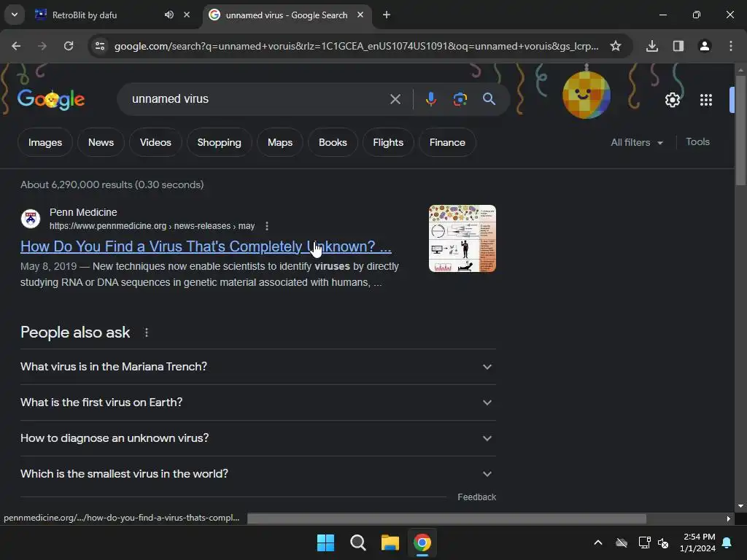This screenshot has height=560, width=747.
Task: Click the disco ball doodle
Action: 587,94
